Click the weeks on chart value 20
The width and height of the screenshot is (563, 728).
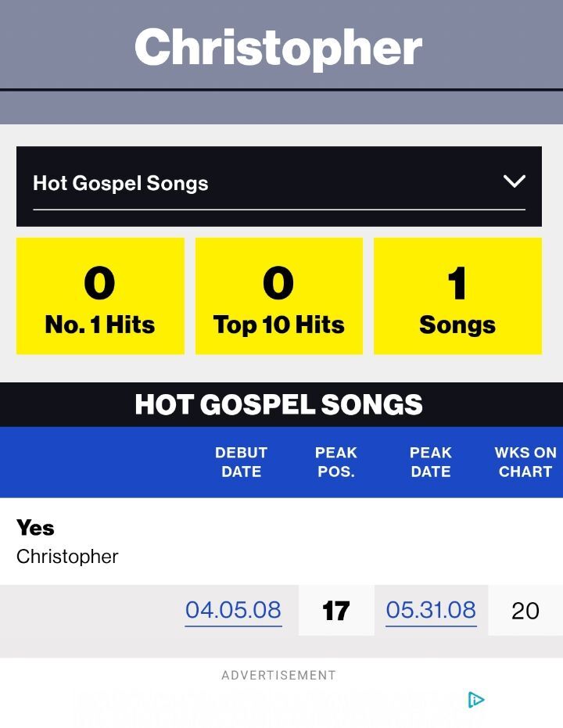click(525, 611)
